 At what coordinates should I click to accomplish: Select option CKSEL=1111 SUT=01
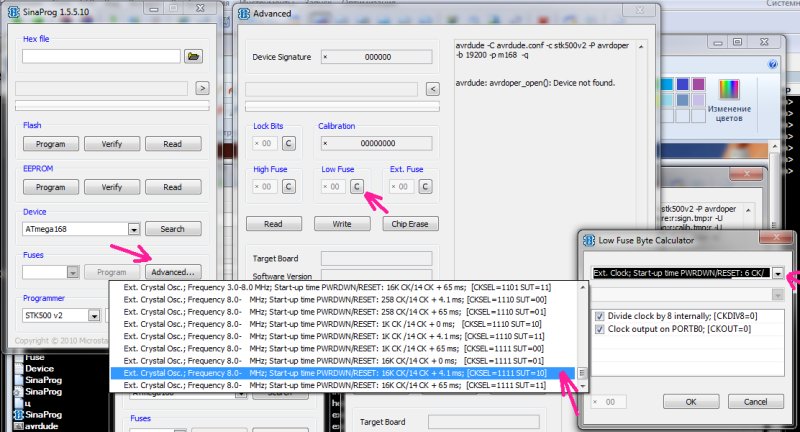pyautogui.click(x=343, y=361)
